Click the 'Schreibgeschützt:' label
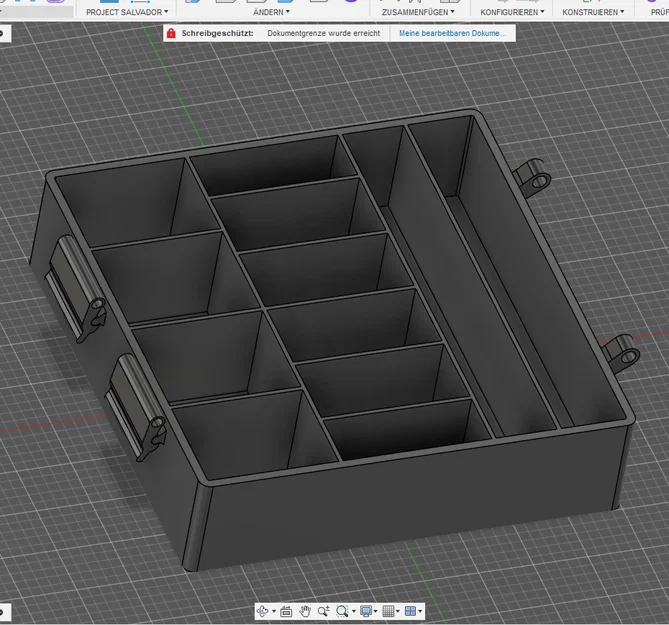This screenshot has height=625, width=669. click(217, 33)
